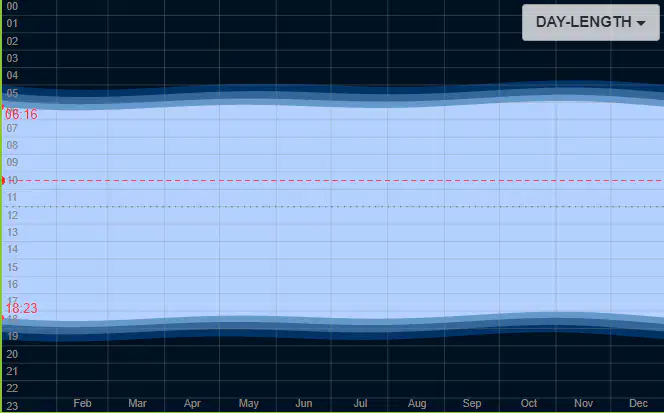
Task: Select the Jun month label
Action: click(x=304, y=403)
